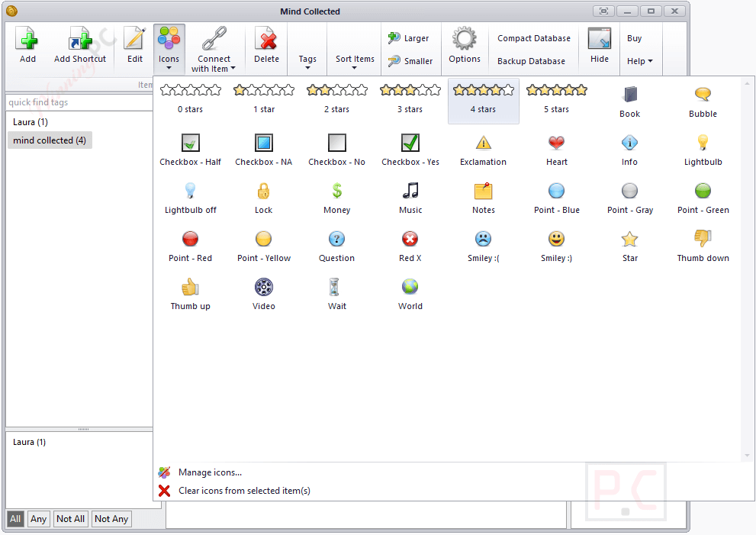Focus the quick find tags field
756x535 pixels.
[79, 102]
